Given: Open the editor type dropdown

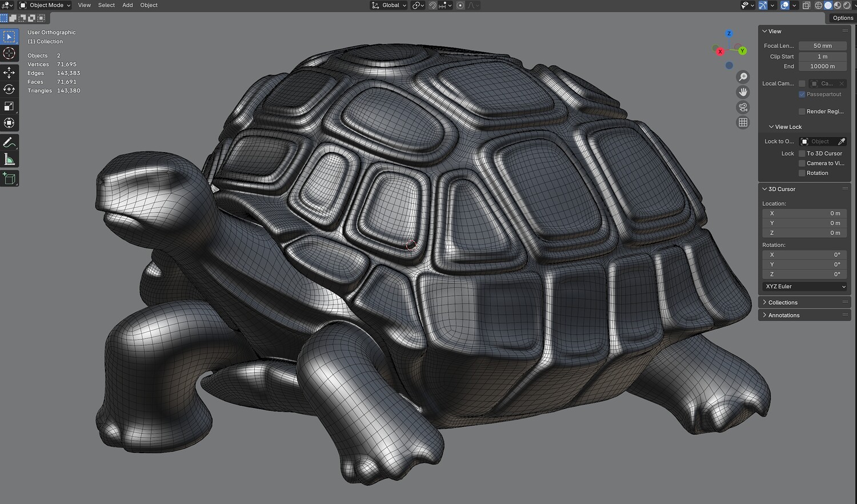Looking at the screenshot, I should [x=7, y=5].
